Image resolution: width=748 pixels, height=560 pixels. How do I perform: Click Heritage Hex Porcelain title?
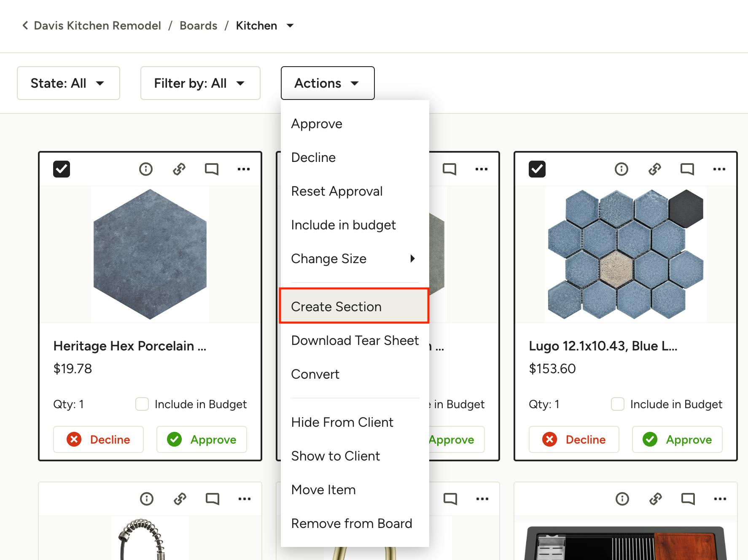[x=130, y=346]
